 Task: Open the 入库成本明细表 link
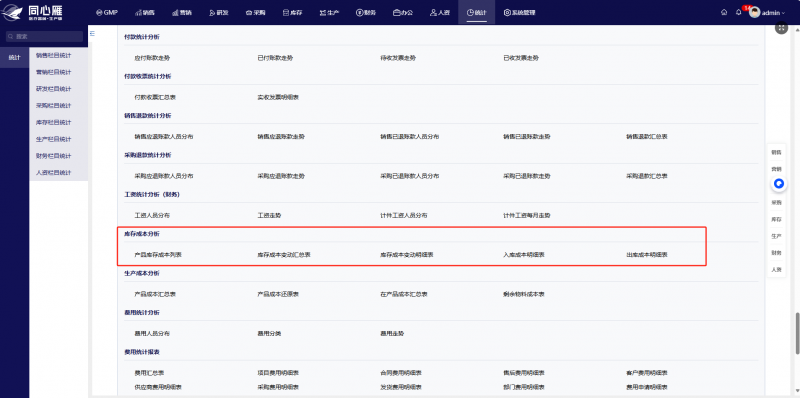[x=523, y=254]
